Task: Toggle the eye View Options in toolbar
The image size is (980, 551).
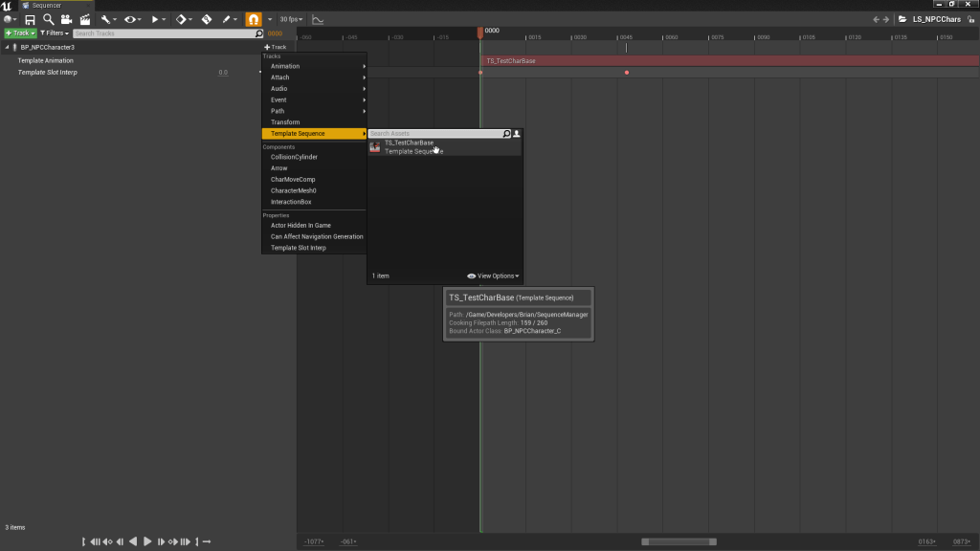Action: [x=132, y=19]
